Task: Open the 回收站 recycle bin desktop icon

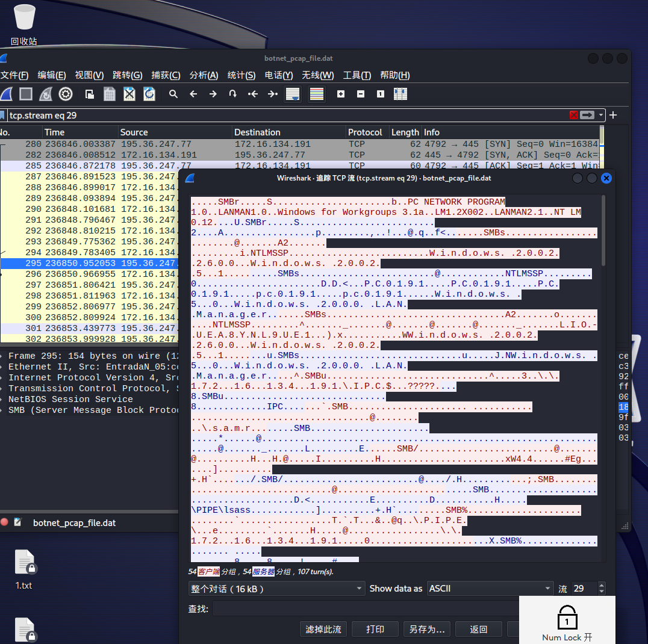Action: coord(24,25)
